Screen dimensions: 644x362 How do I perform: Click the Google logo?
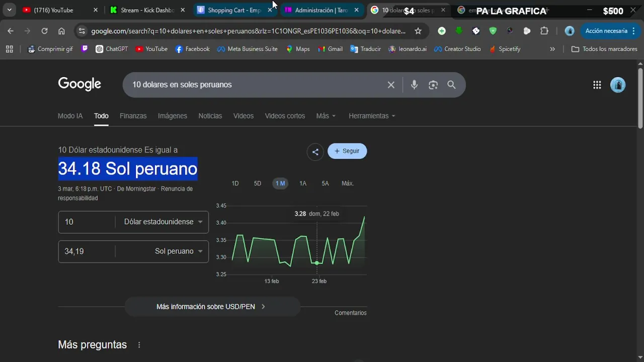pyautogui.click(x=79, y=84)
